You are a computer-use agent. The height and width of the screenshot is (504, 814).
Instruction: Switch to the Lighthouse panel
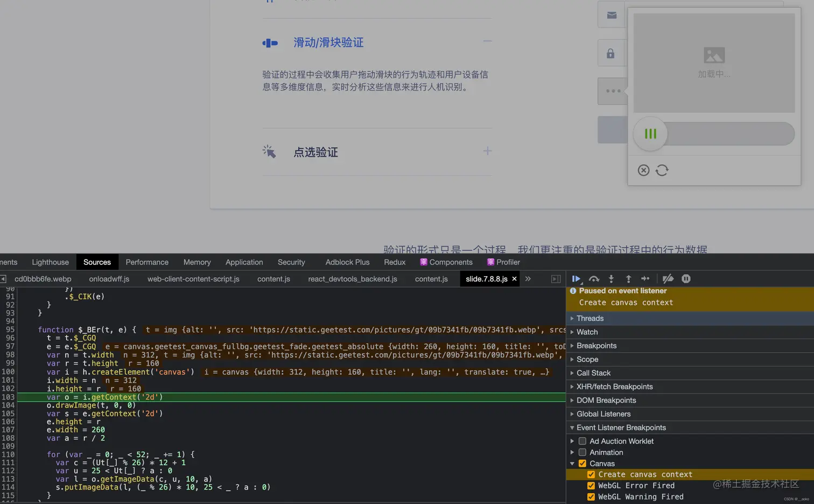[50, 262]
